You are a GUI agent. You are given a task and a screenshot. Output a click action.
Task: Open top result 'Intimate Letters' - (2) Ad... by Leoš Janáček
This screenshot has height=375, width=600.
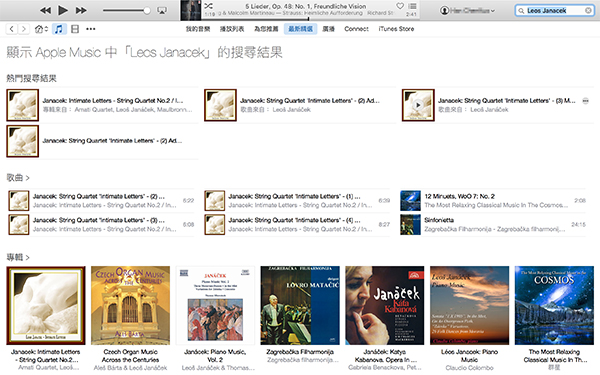(300, 105)
